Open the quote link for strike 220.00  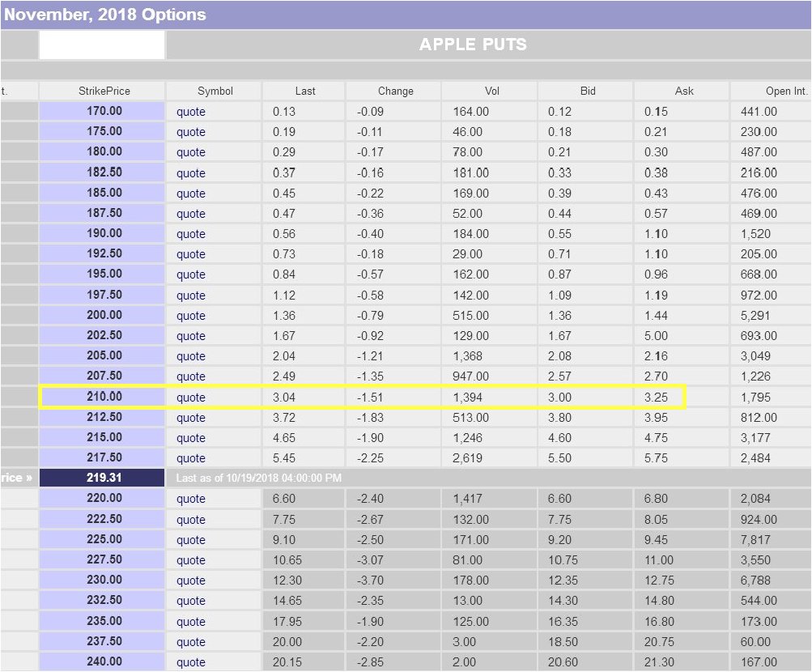[x=190, y=499]
